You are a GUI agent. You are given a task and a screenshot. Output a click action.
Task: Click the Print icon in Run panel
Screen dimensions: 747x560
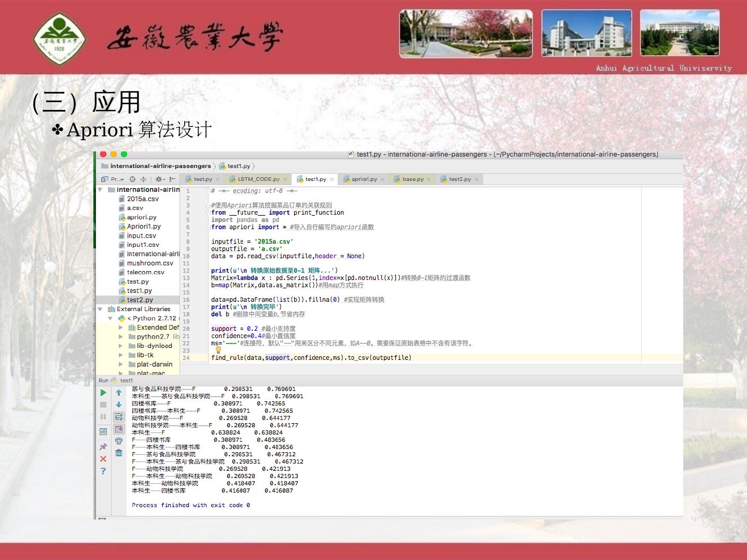(x=119, y=441)
